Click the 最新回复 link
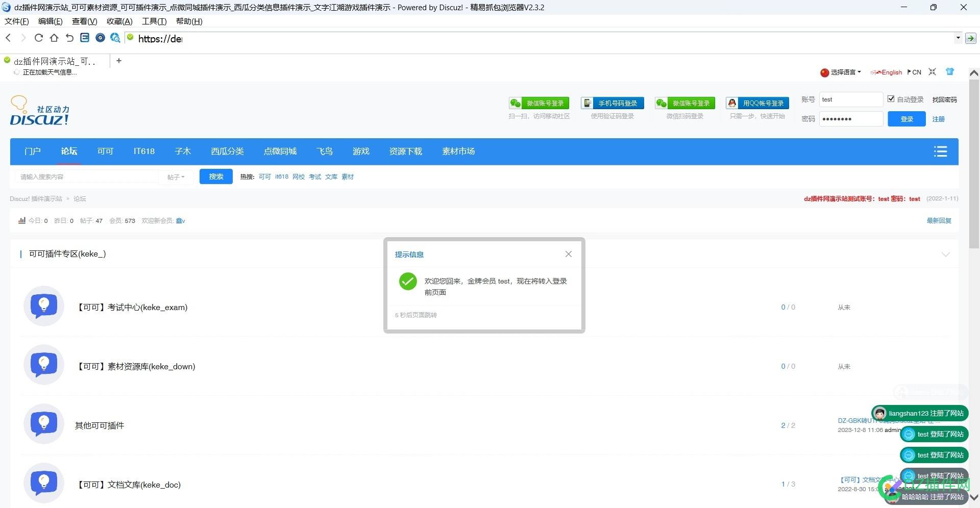 (939, 220)
